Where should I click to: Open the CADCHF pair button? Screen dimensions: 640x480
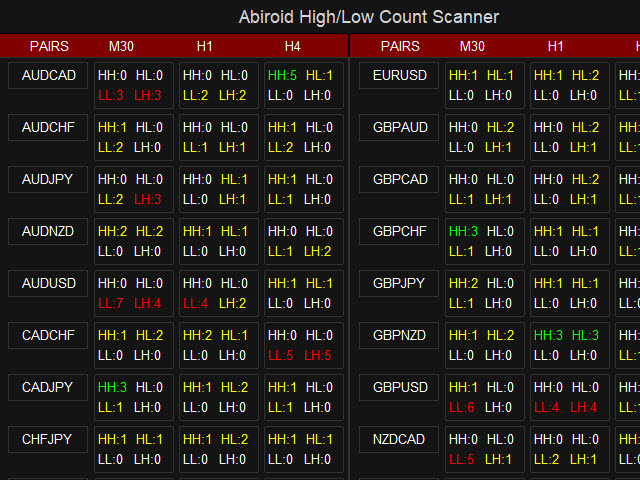coord(48,335)
